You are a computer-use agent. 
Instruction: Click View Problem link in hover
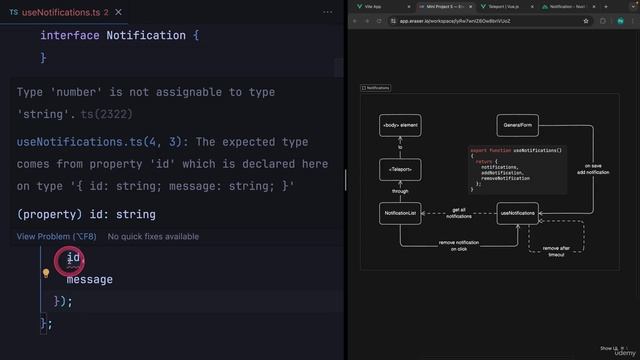[x=56, y=237]
